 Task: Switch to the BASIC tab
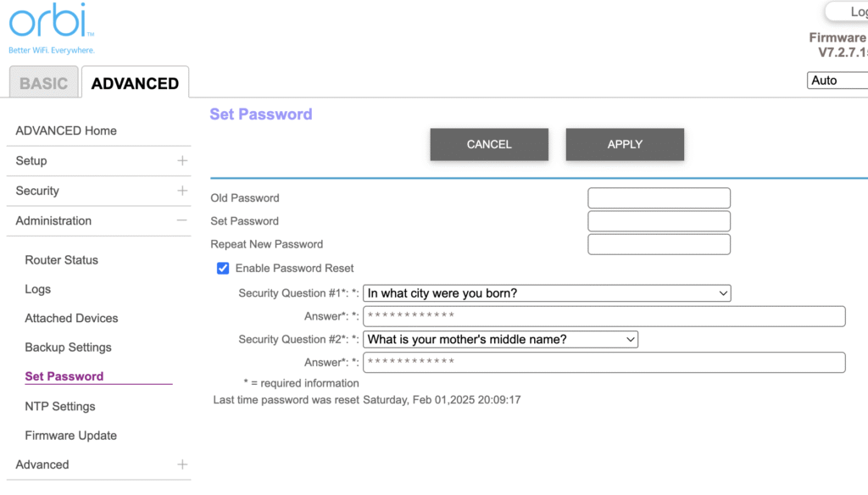point(43,82)
